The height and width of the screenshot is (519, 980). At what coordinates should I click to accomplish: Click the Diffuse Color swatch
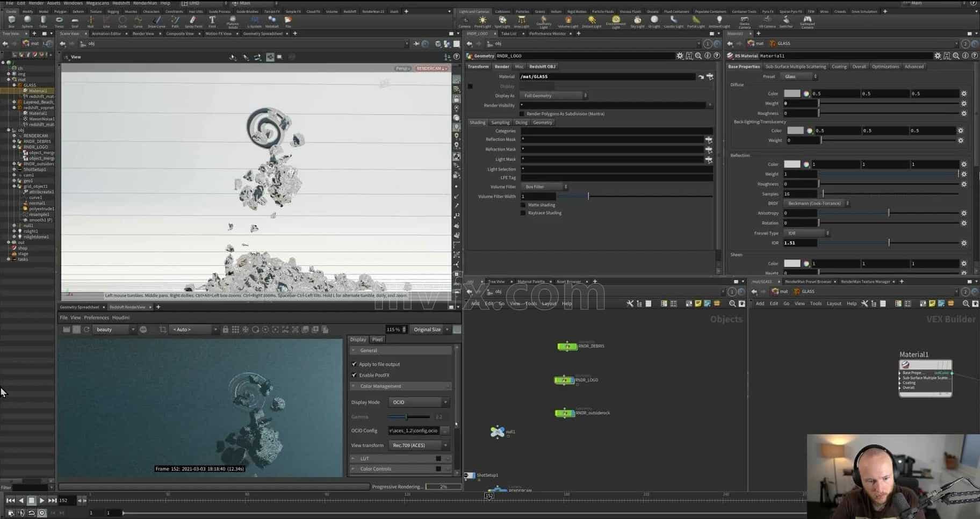pos(792,93)
